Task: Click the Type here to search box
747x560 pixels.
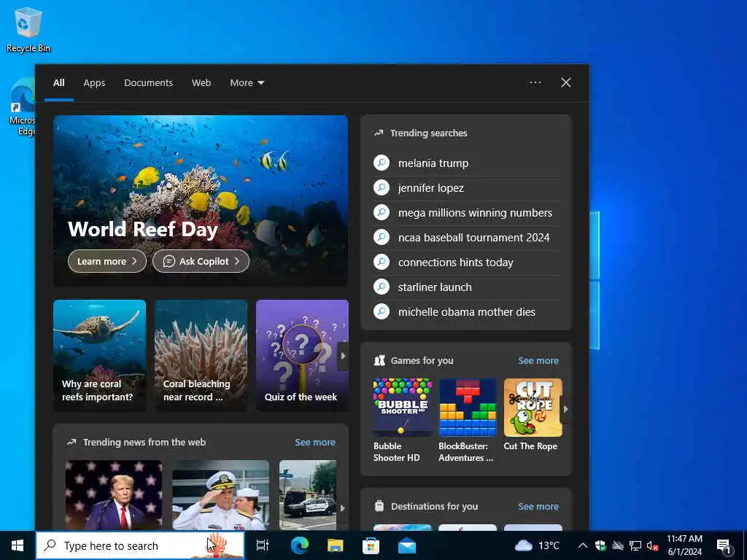Action: click(140, 545)
